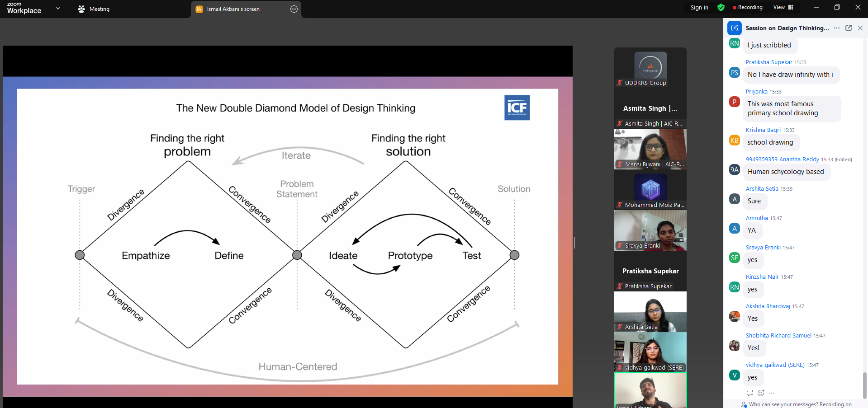Switch to the Meeting tab
This screenshot has height=408, width=868.
coord(94,9)
